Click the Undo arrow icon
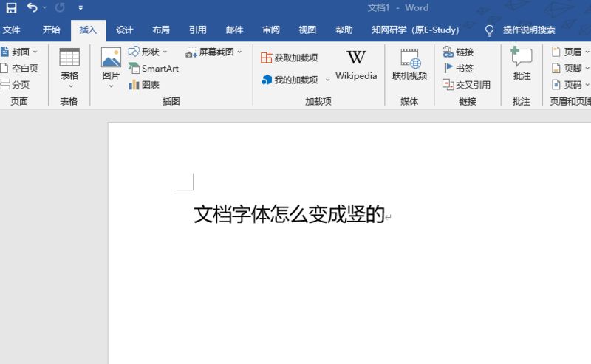This screenshot has width=591, height=364. (32, 8)
